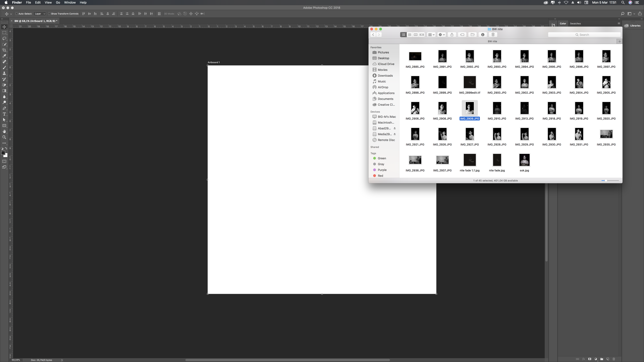Open Finder's arrange-by dropdown
Image resolution: width=644 pixels, height=362 pixels.
(x=431, y=35)
